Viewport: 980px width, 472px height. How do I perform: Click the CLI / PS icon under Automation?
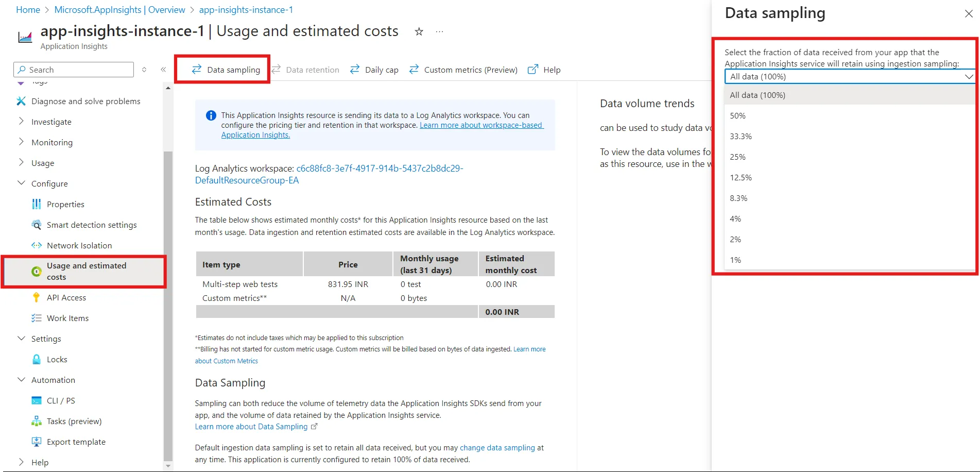pyautogui.click(x=36, y=400)
